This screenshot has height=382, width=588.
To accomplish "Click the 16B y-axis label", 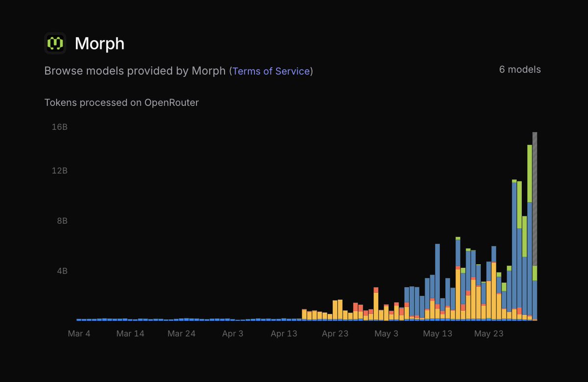I will [59, 127].
